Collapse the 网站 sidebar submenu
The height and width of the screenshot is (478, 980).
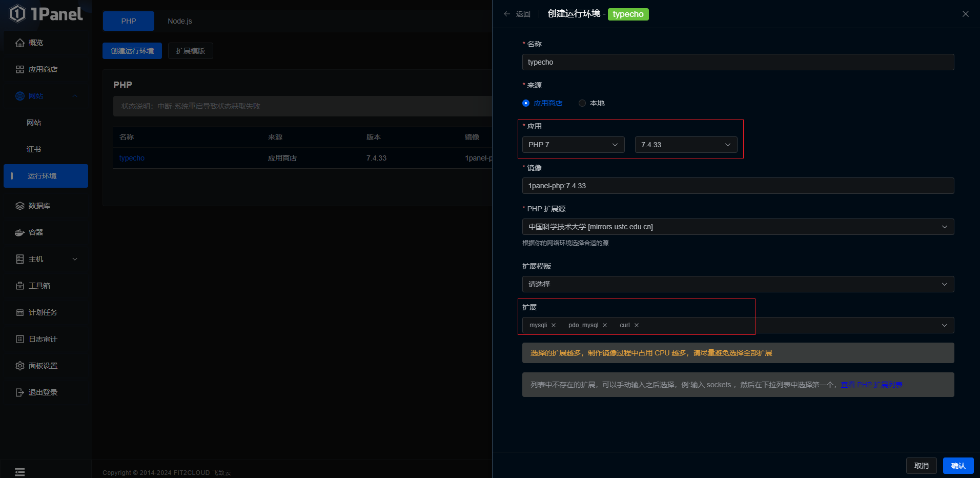pyautogui.click(x=75, y=96)
